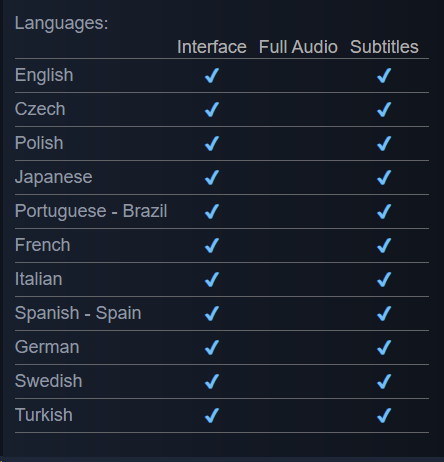Click Portuguese - Brazil Subtitles checkmark
This screenshot has height=462, width=444.
click(x=384, y=212)
